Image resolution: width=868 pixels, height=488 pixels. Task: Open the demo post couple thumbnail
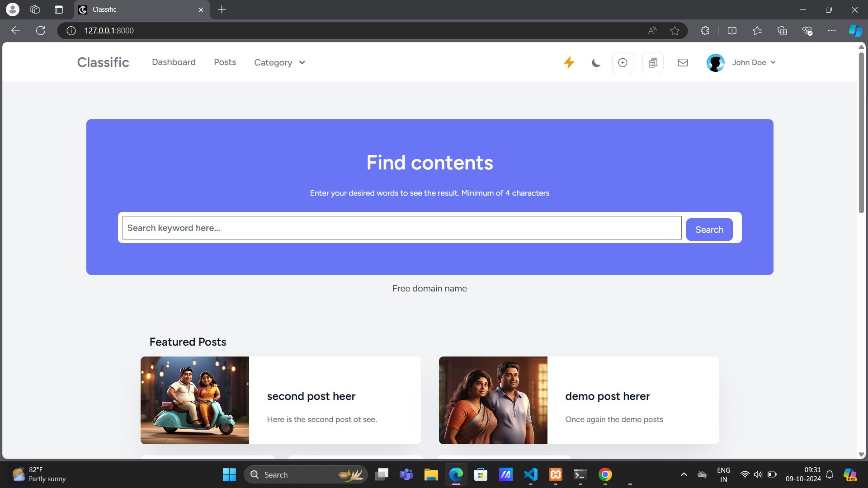coord(493,400)
